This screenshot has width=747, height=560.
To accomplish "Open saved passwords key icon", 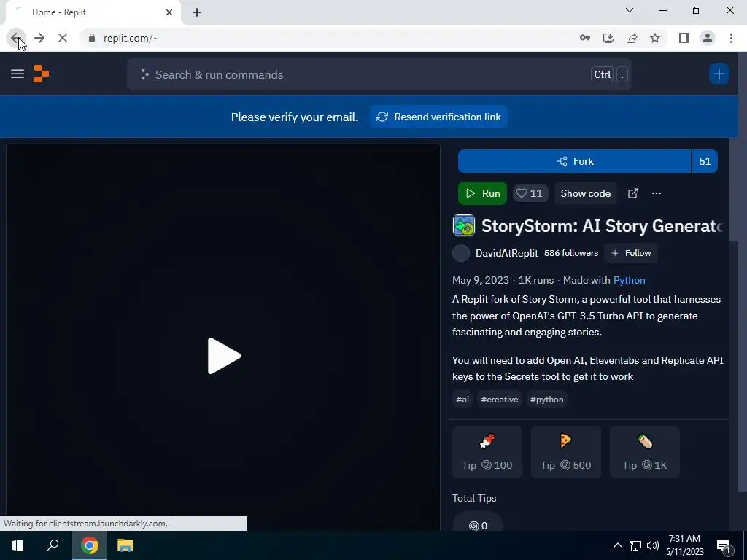I will coord(585,38).
